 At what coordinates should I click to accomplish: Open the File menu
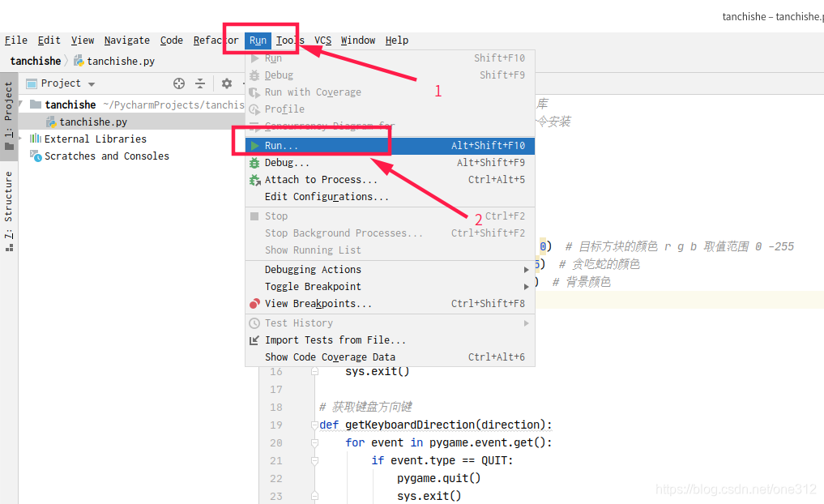[15, 41]
